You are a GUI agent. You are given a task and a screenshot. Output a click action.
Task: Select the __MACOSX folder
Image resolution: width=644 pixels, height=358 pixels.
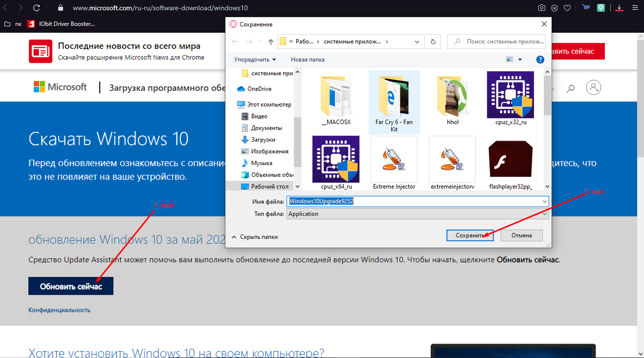336,101
